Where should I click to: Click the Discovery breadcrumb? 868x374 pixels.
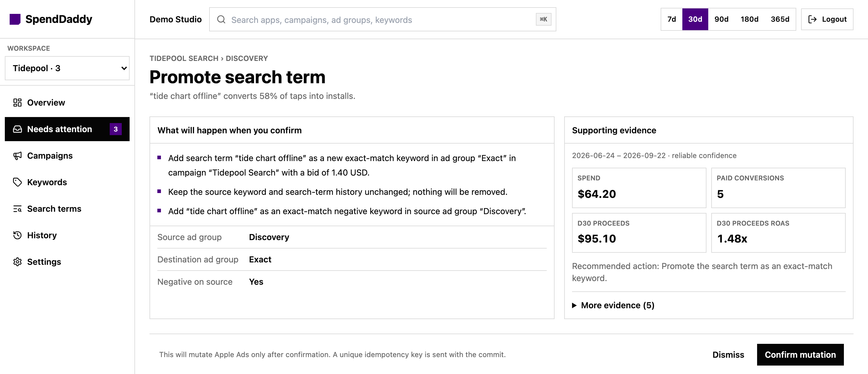tap(247, 58)
